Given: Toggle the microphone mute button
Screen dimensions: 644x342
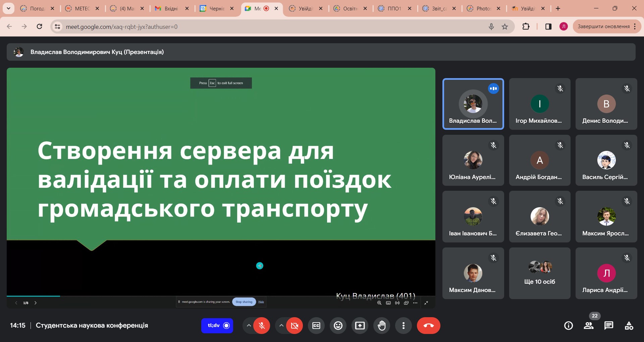Looking at the screenshot, I should point(262,326).
